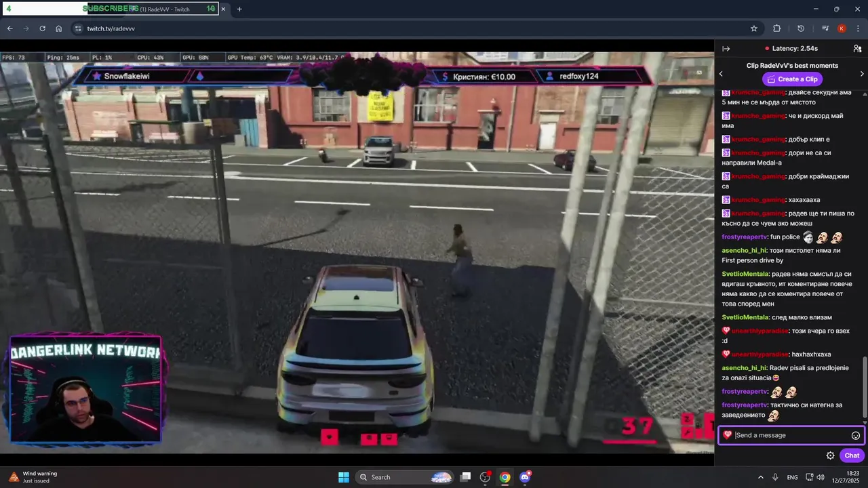Screen dimensions: 868x488
Task: Open the emote picker in chat box
Action: coord(856,435)
